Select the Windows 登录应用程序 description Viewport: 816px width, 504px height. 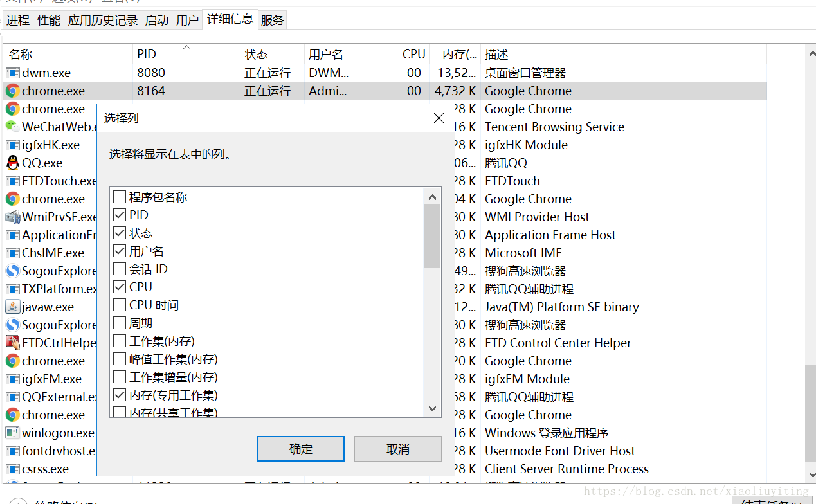[547, 433]
